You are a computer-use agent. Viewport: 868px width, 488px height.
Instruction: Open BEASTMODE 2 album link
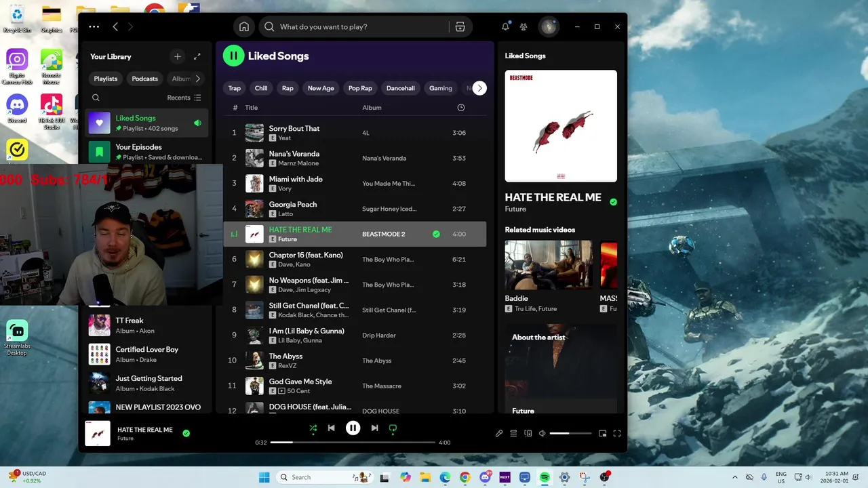pyautogui.click(x=383, y=234)
